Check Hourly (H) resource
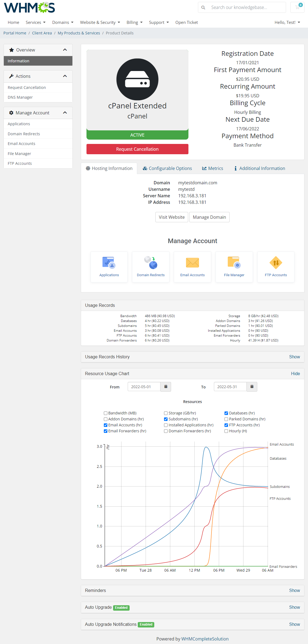This screenshot has height=644, width=308. [x=226, y=431]
